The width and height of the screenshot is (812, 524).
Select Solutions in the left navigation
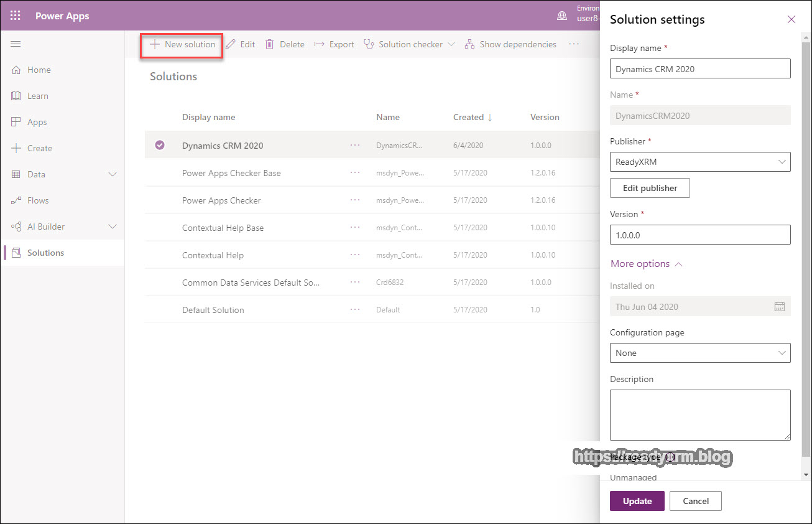[44, 252]
